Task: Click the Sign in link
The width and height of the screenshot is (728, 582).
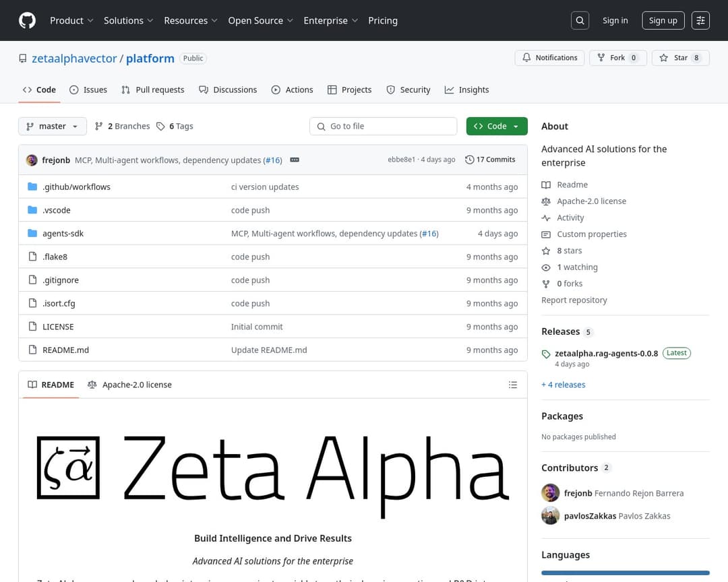Action: (x=615, y=20)
